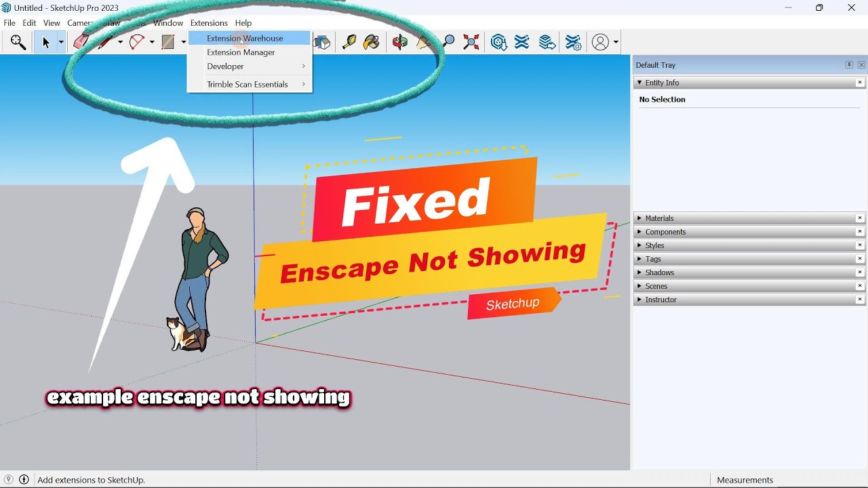The image size is (868, 488).
Task: Click the Zoom Extents icon
Action: (471, 42)
